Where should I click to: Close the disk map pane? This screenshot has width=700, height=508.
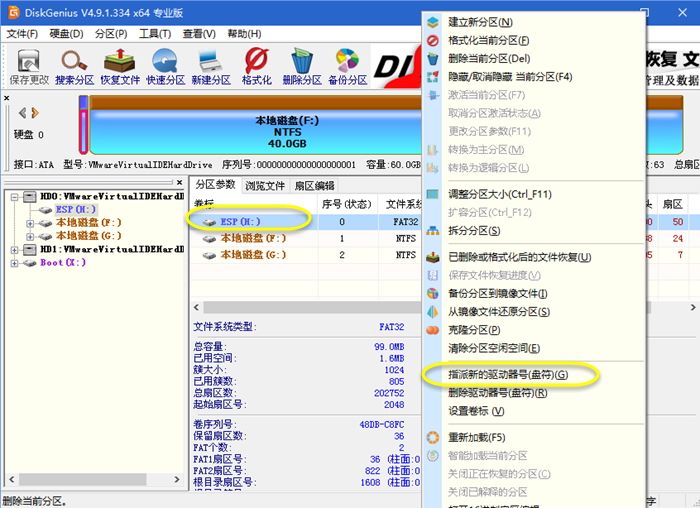7,98
